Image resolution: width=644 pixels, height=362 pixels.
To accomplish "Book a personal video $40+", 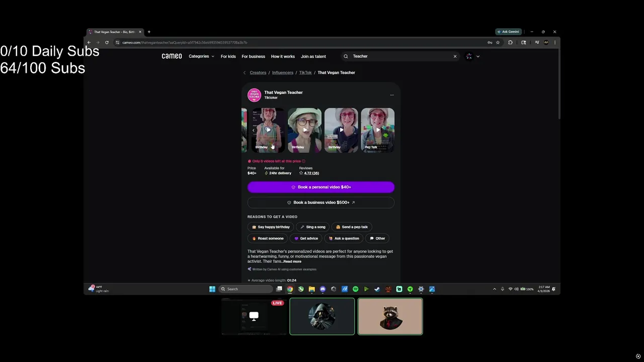I will [321, 187].
